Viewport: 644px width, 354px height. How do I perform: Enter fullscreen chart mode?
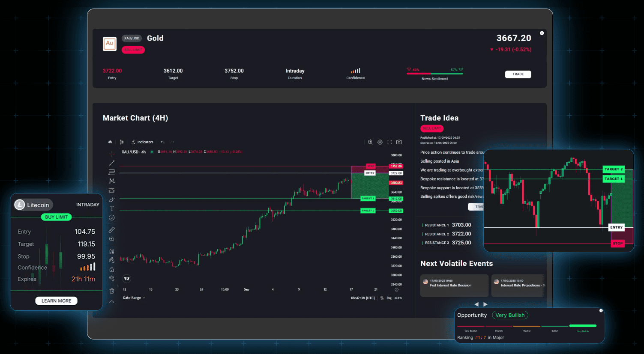389,142
